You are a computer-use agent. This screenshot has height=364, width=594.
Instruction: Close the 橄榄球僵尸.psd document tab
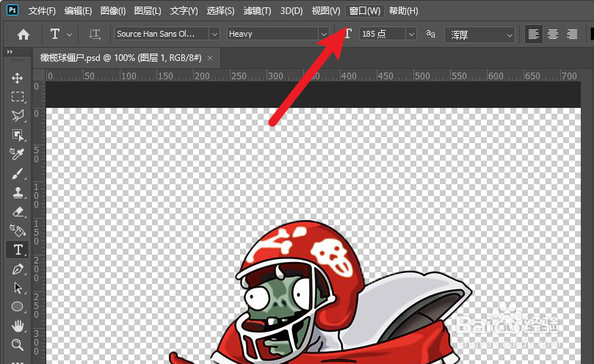tap(210, 58)
